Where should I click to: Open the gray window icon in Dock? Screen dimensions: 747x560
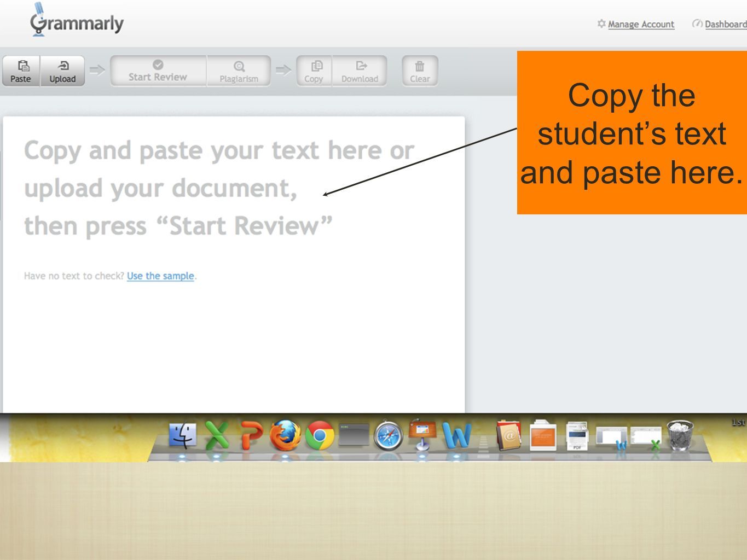coord(353,435)
